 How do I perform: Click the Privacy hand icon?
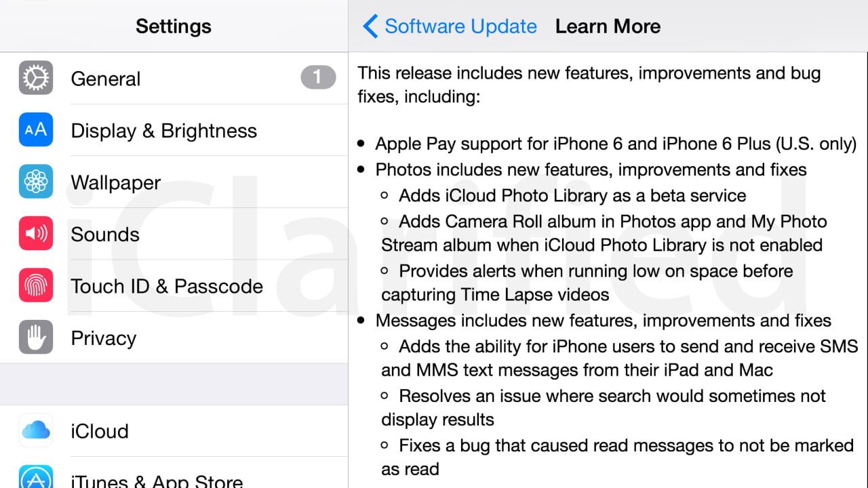[x=35, y=337]
